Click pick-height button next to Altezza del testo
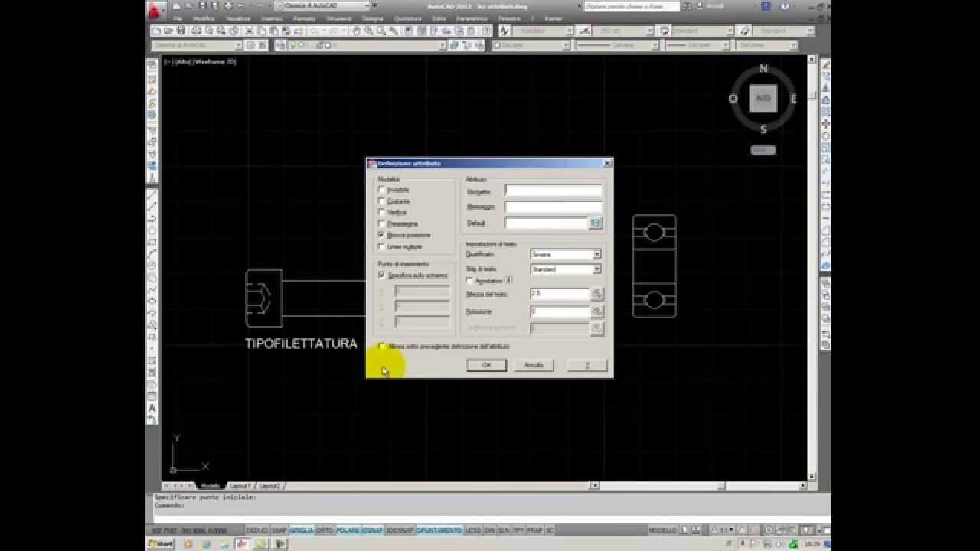 597,294
